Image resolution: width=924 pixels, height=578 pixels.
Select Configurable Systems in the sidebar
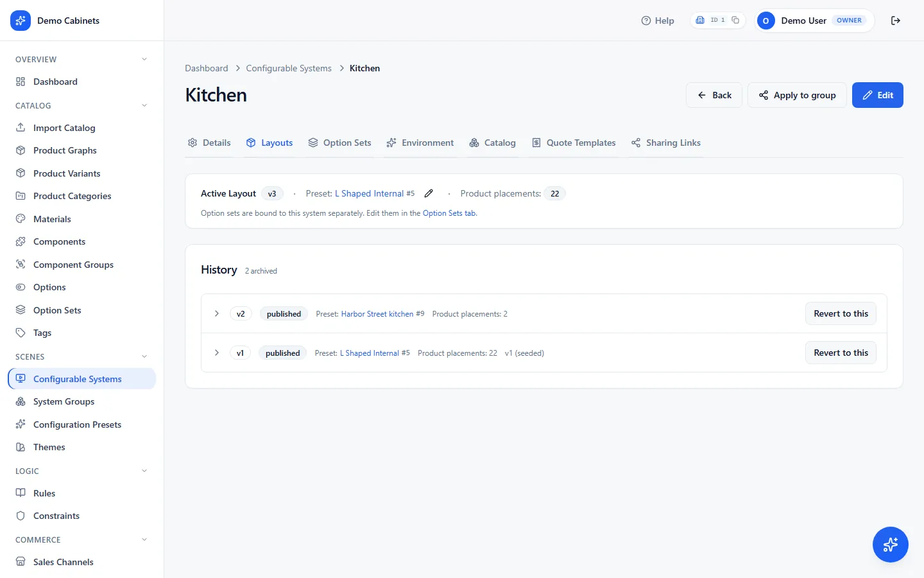81,379
